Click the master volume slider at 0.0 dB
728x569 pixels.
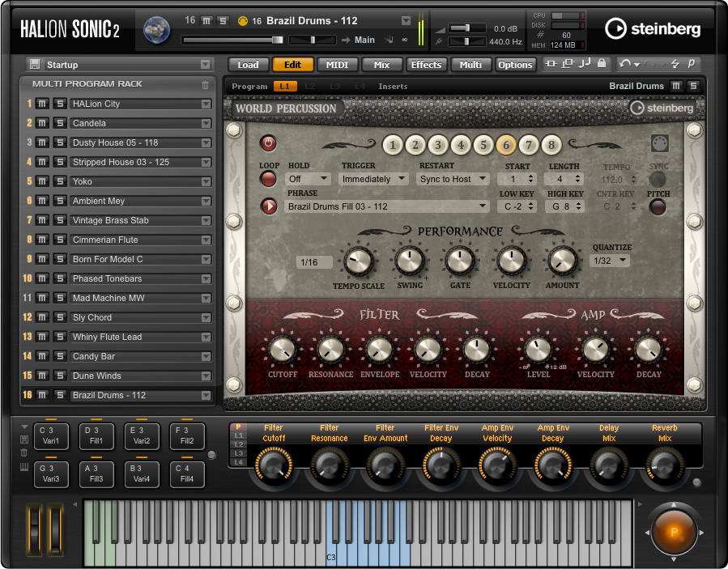point(461,28)
